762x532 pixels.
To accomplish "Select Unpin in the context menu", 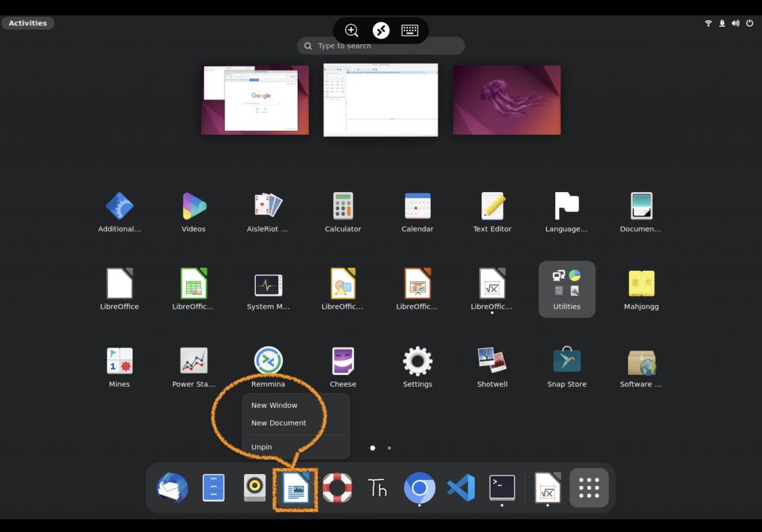I will [262, 447].
